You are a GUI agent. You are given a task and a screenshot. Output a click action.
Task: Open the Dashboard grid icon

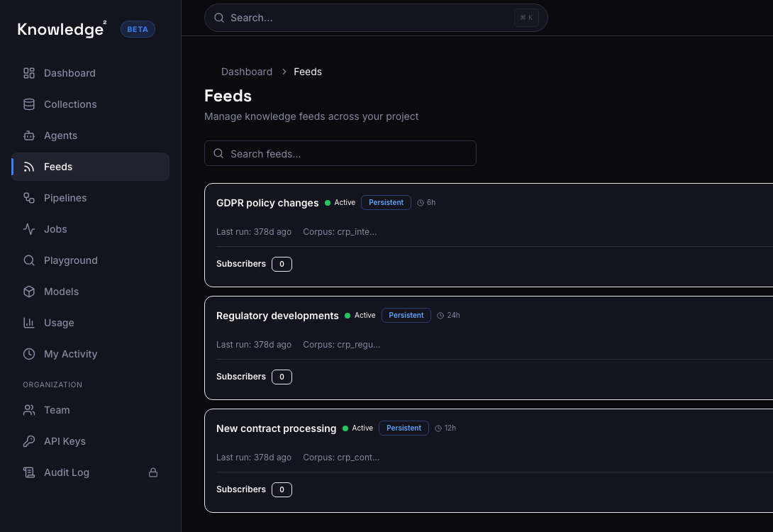click(x=28, y=73)
